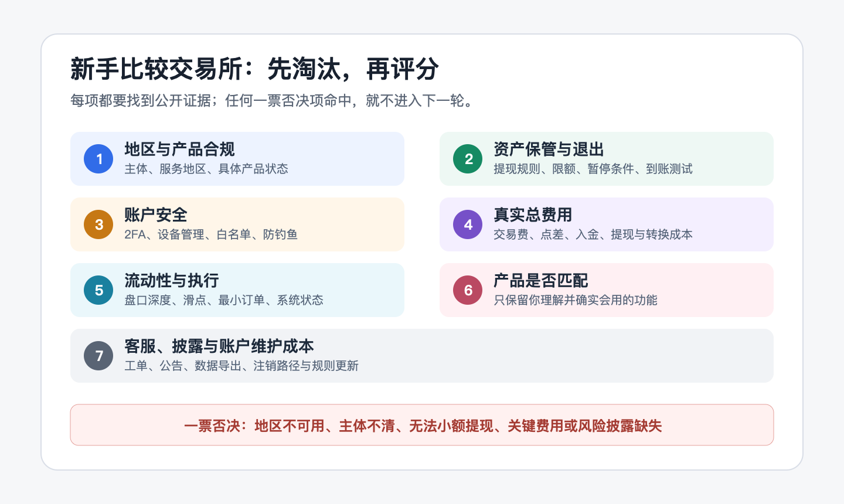Screen dimensions: 844x504
Task: Click the main title 新手比较交易所：先淘汰，再评分
Action: [254, 69]
